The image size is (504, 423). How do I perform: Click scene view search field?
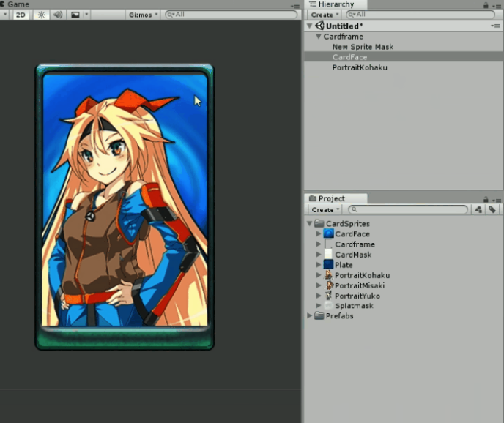click(231, 15)
